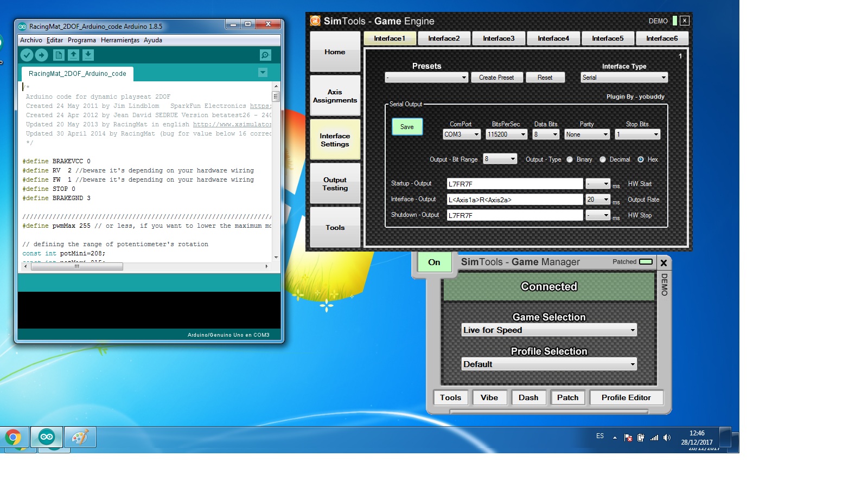Switch to Arduino in the taskbar

pos(47,437)
